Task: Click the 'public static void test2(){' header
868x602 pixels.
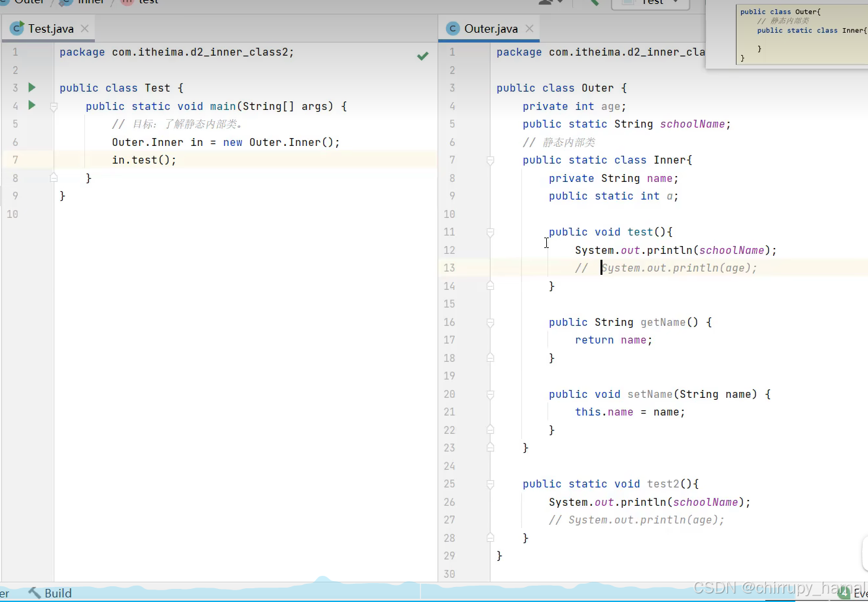Action: point(611,484)
